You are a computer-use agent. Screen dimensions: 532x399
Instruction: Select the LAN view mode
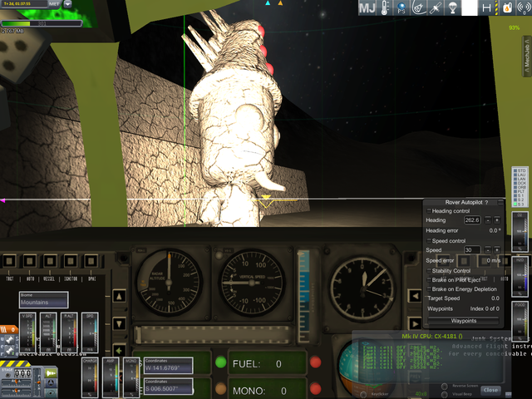[520, 179]
